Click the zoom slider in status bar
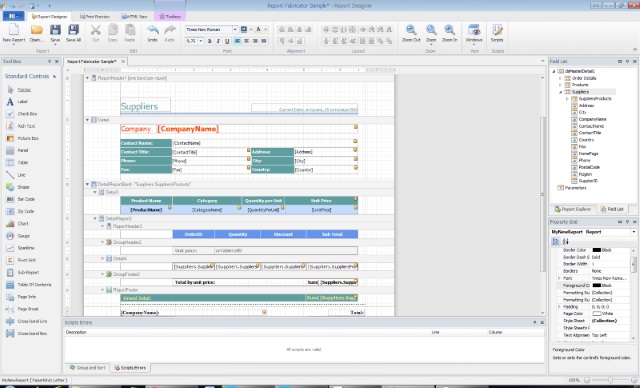 (610, 380)
